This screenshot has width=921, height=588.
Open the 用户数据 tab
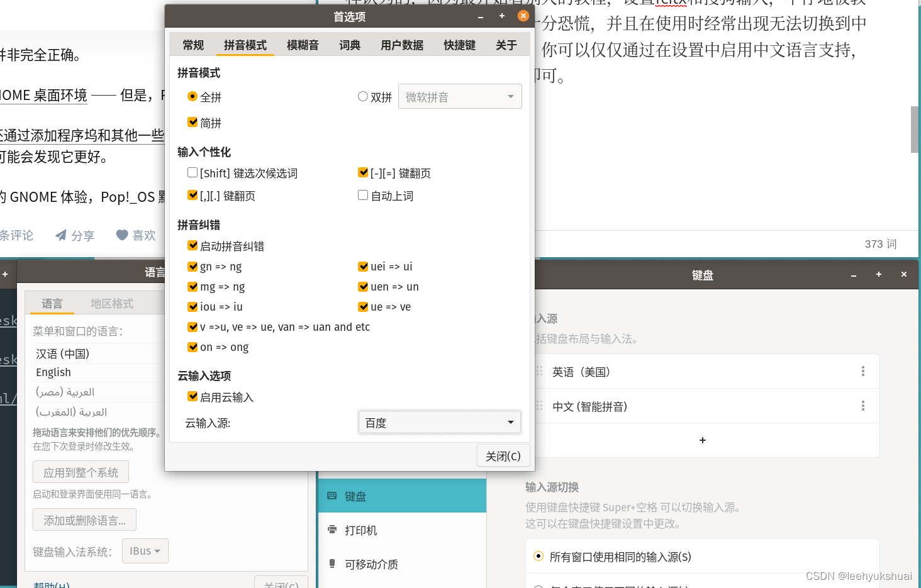point(402,45)
